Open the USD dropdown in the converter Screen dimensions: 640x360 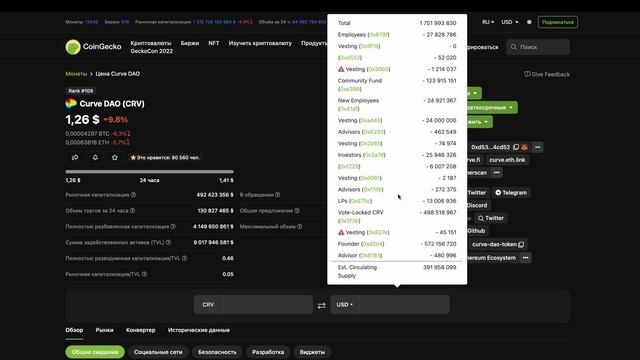point(344,305)
